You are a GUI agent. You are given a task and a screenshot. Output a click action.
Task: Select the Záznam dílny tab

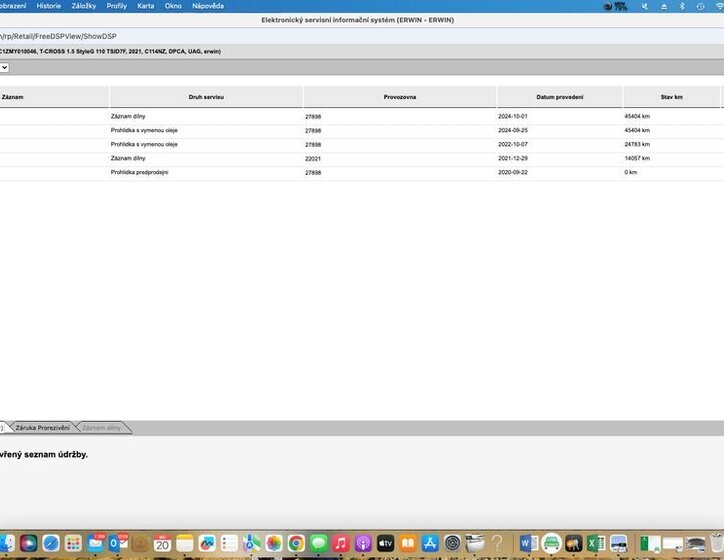(x=101, y=428)
